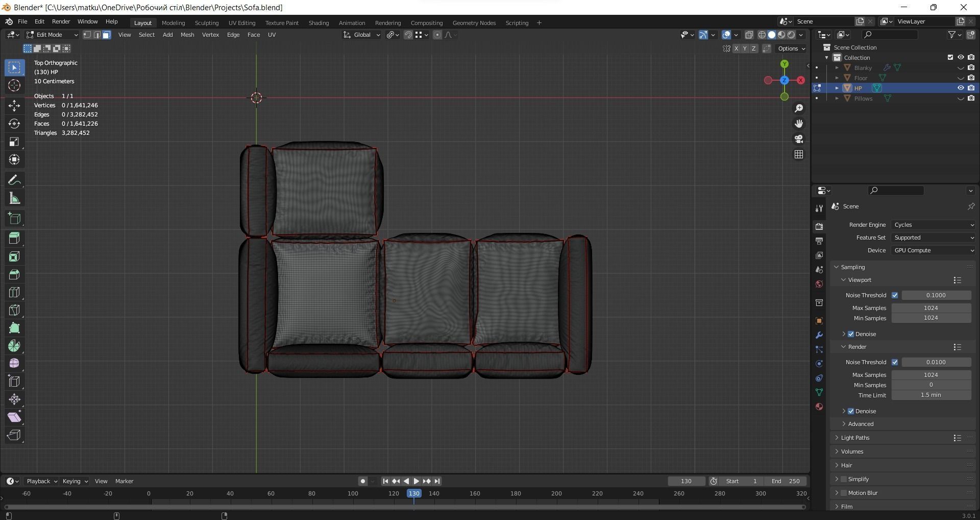Select the Shrink/Fatten tool
The width and height of the screenshot is (980, 520).
pyautogui.click(x=14, y=399)
